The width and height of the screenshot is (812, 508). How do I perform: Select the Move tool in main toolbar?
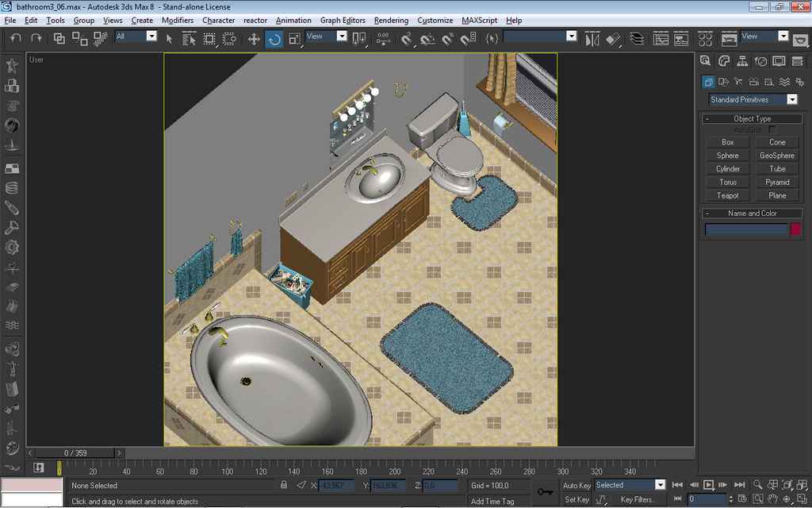point(254,38)
